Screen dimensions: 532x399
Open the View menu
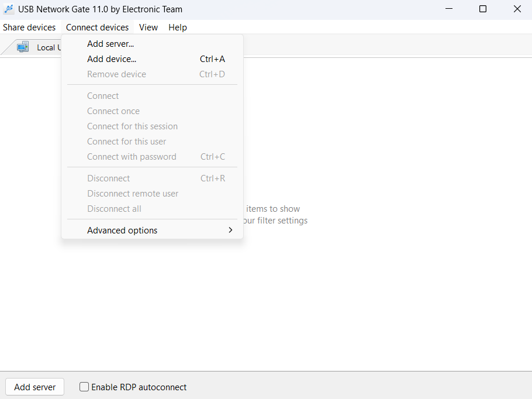[x=148, y=27]
